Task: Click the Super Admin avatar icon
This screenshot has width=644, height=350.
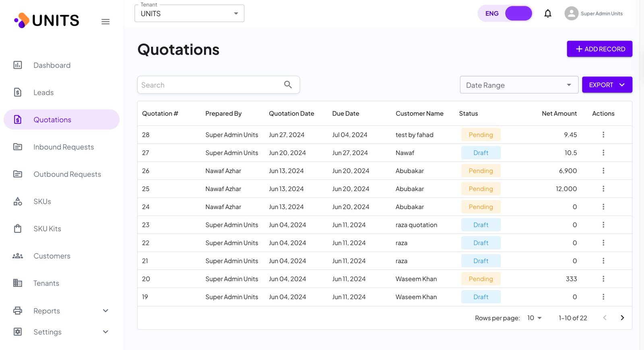Action: pos(572,13)
